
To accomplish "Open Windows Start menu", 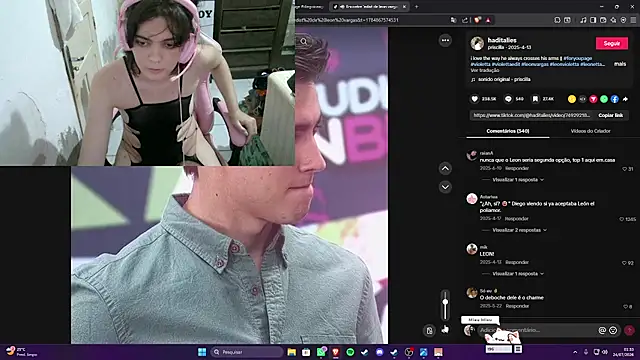I will (x=202, y=352).
